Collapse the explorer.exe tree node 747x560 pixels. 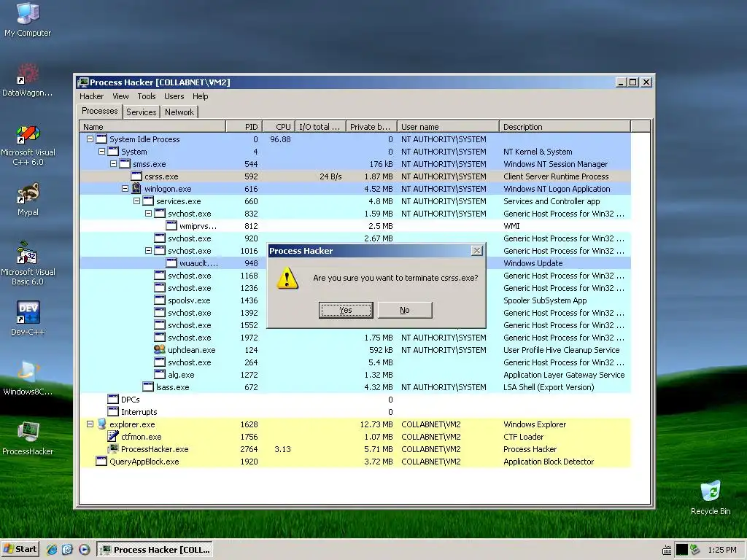click(x=90, y=424)
